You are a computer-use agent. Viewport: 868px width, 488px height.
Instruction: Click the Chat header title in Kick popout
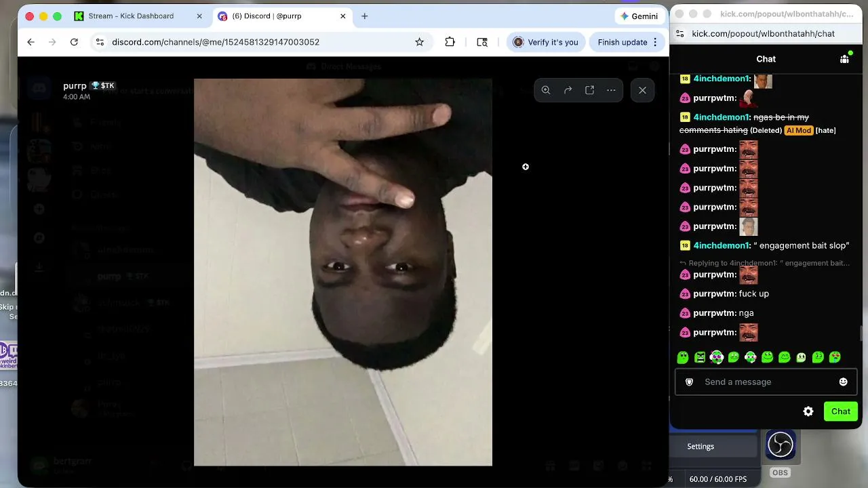(766, 59)
